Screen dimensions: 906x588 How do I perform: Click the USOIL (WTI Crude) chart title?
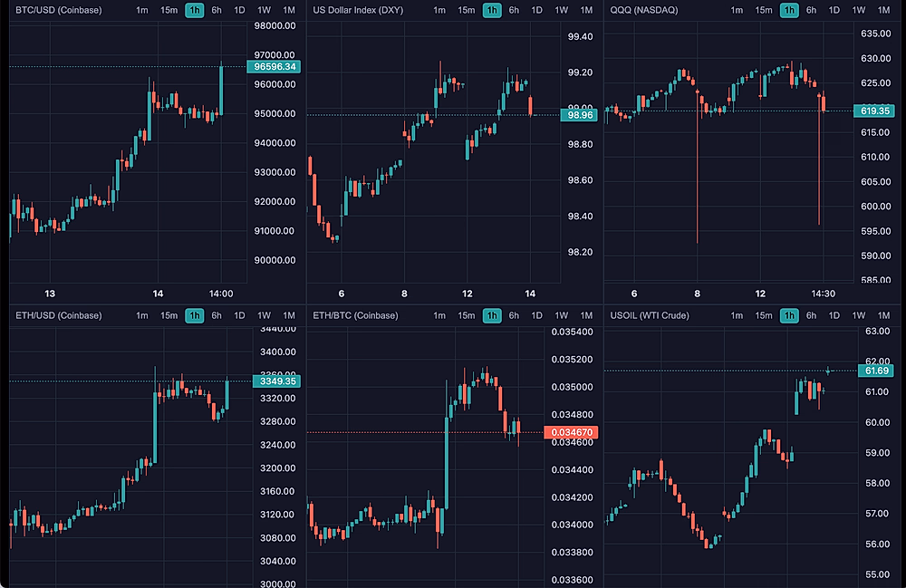point(650,315)
